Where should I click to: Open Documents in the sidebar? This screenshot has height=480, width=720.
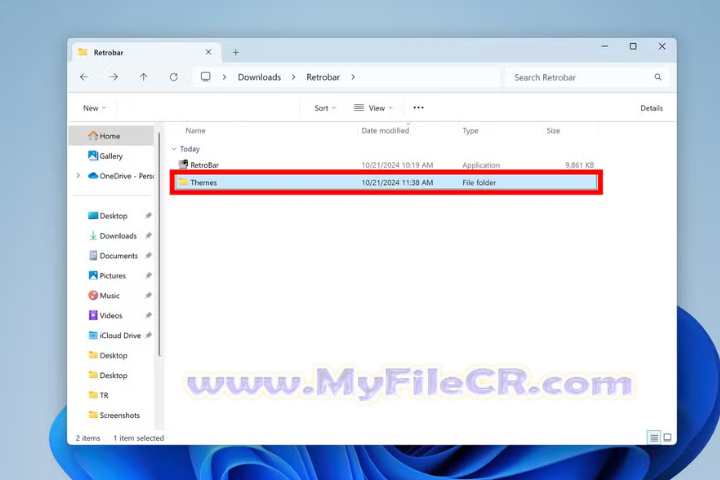(113, 256)
